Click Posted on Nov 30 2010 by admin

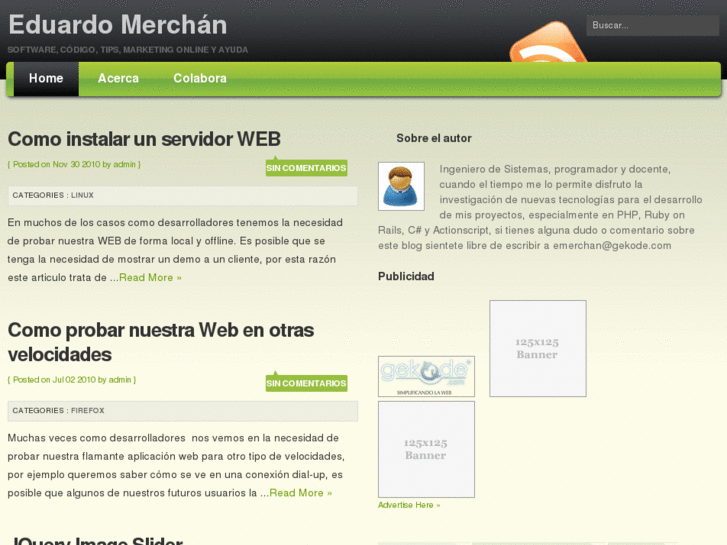(x=74, y=164)
